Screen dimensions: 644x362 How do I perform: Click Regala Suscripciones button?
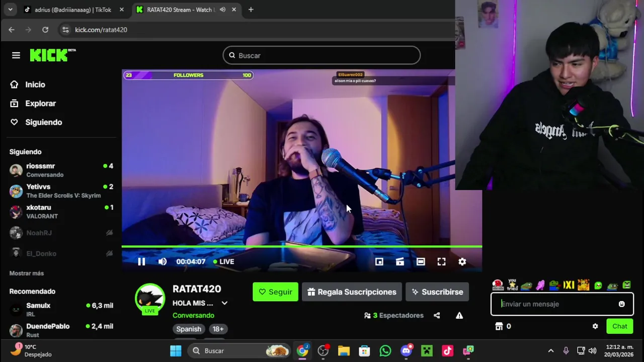(352, 292)
